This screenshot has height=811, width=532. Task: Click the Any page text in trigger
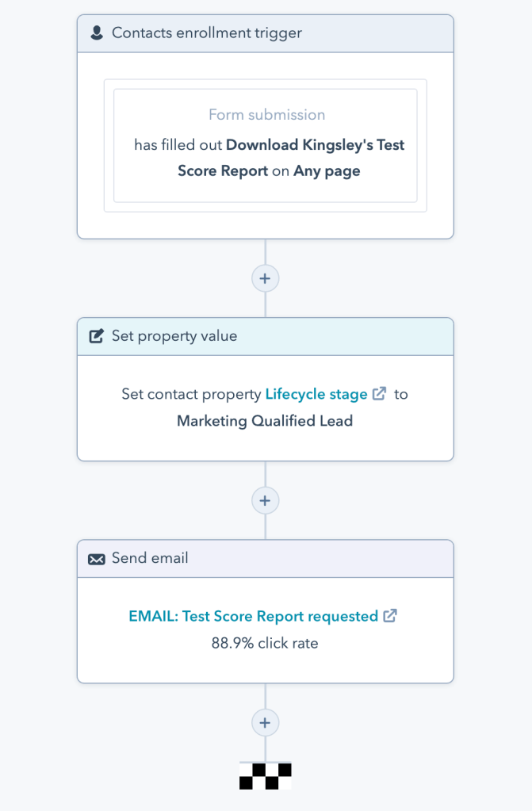(327, 171)
